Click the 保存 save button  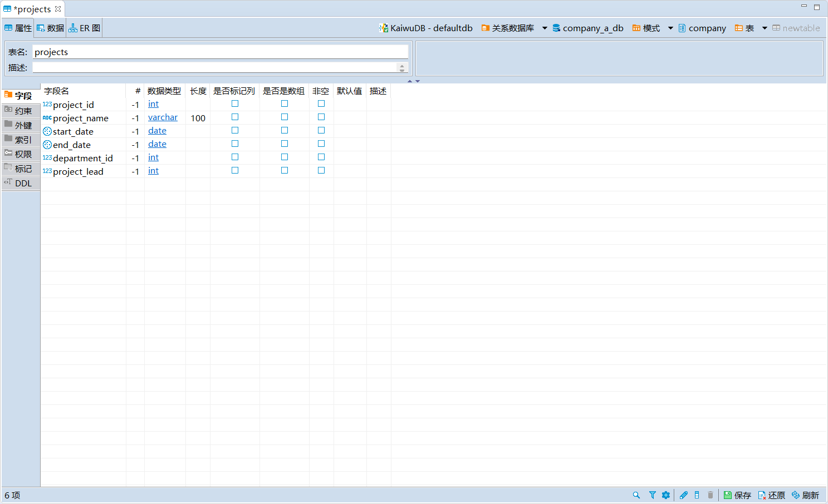[737, 495]
